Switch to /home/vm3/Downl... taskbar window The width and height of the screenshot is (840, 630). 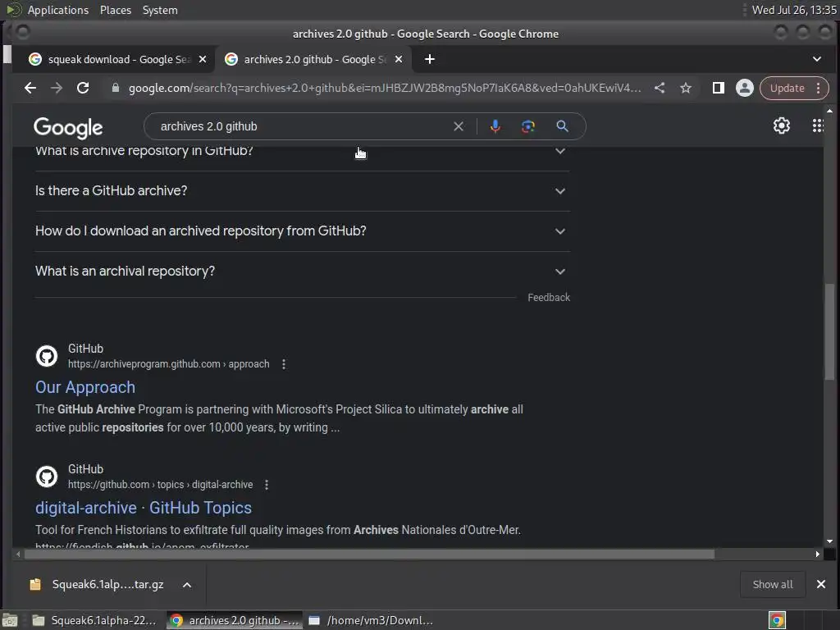click(371, 620)
